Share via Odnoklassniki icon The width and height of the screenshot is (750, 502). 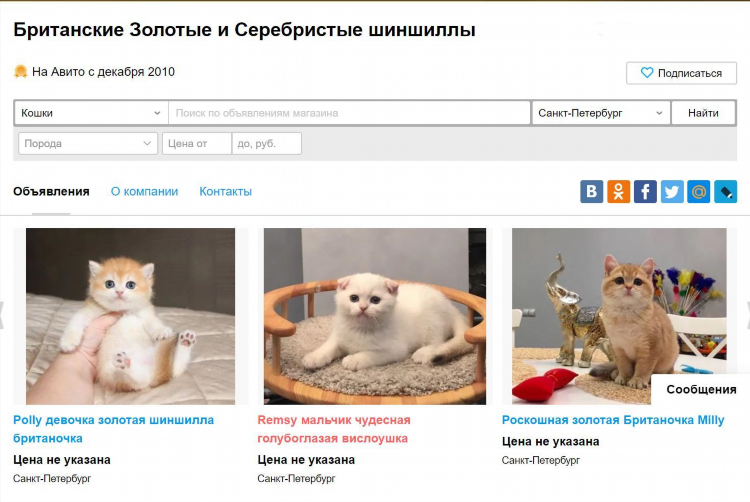coord(618,192)
